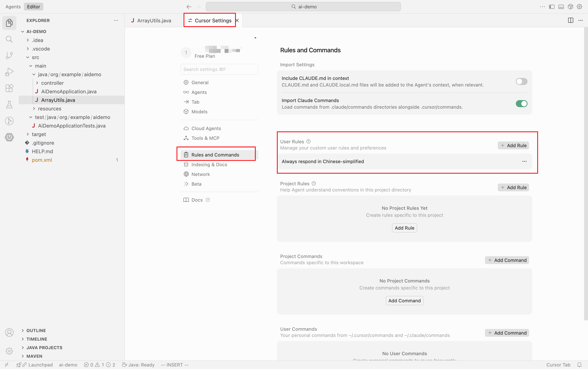588x369 pixels.
Task: Toggle the primary sidebar layout icon
Action: click(x=552, y=7)
